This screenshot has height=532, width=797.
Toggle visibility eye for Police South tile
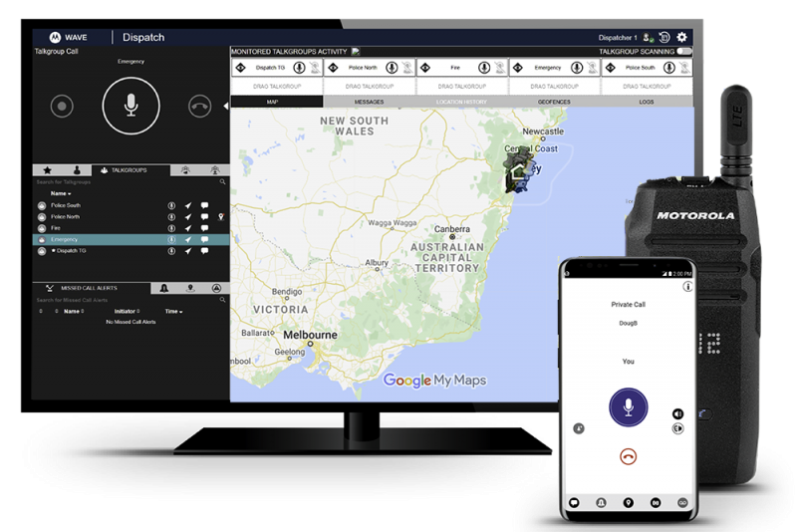[611, 68]
